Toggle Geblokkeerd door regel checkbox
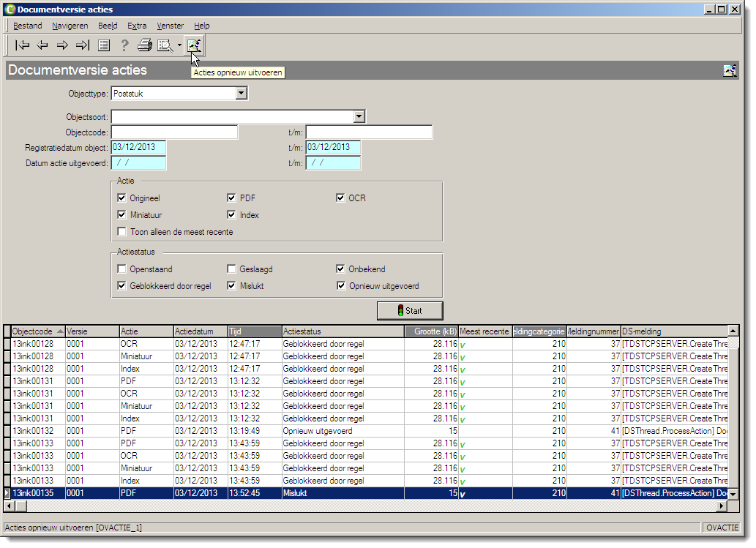This screenshot has width=756, height=548. (121, 286)
